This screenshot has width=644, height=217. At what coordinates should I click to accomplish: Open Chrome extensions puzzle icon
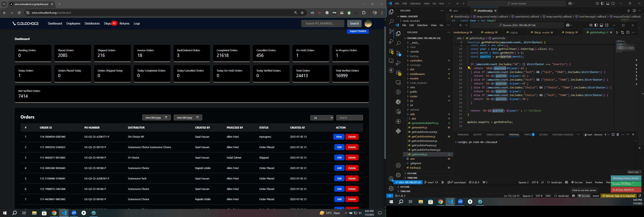coord(364,13)
